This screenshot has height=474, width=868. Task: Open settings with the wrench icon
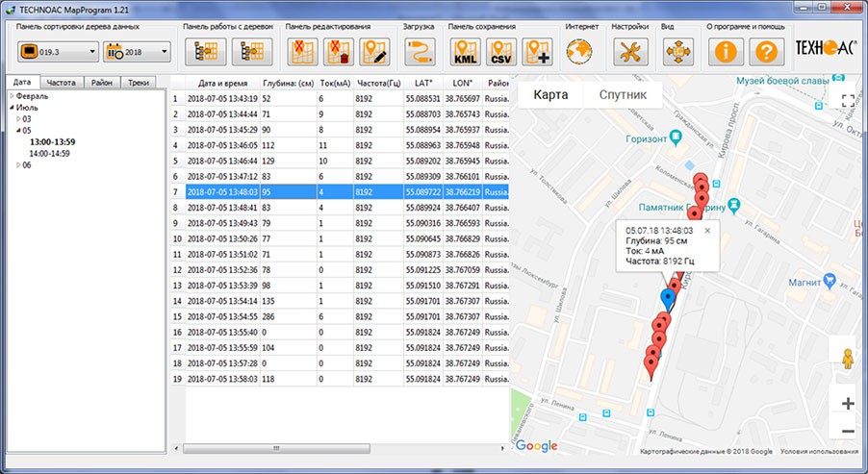631,51
